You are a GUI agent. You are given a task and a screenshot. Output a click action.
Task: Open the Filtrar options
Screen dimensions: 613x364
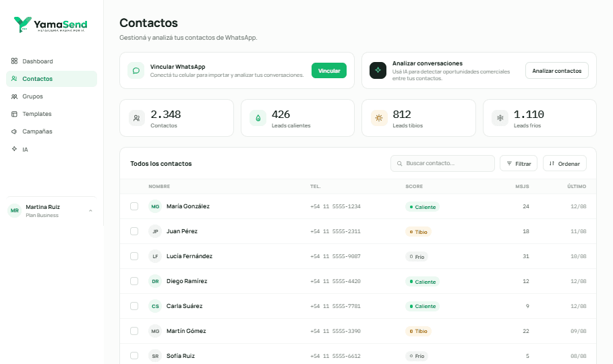(519, 163)
